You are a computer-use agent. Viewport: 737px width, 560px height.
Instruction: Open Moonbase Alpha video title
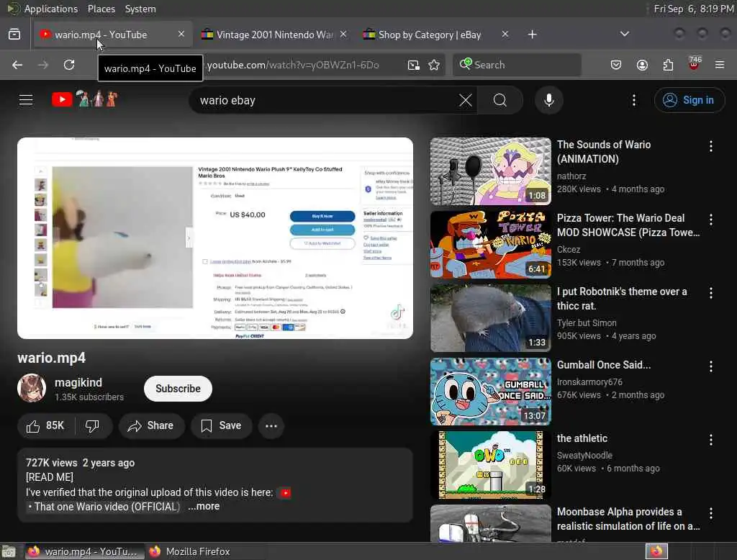coord(628,519)
